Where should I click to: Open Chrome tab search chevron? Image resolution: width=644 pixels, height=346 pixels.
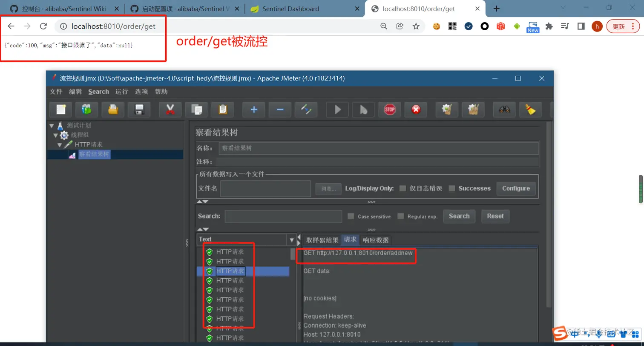pyautogui.click(x=563, y=8)
